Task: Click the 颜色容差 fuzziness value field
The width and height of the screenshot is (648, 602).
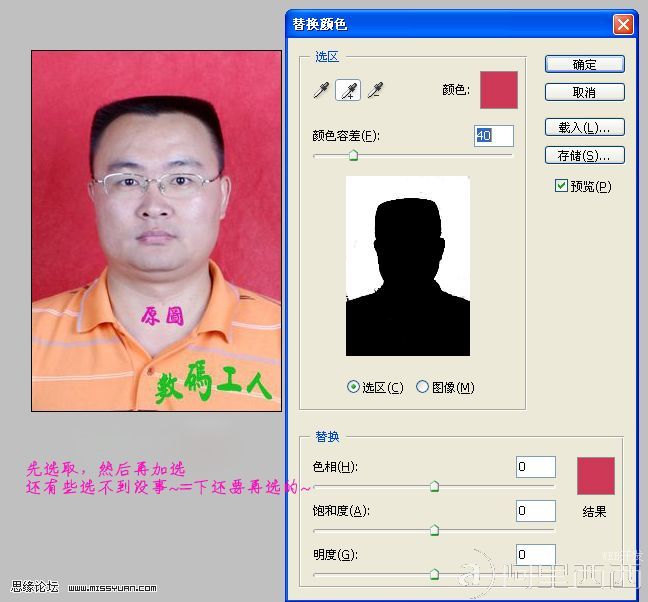Action: [x=493, y=135]
